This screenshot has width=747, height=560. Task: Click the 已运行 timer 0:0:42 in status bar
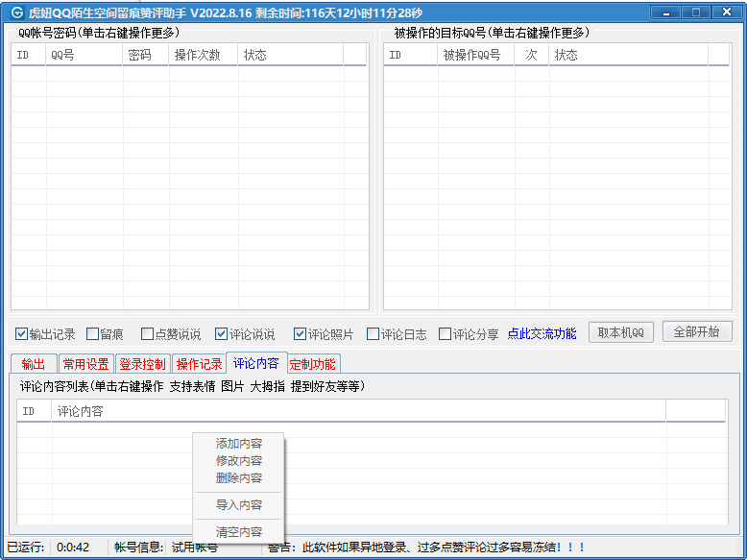point(73,548)
